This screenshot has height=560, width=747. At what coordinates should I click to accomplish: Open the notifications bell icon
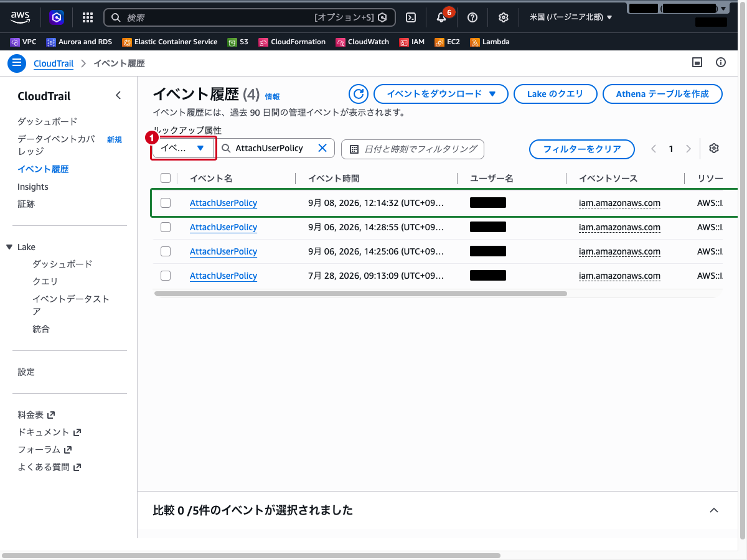click(441, 17)
